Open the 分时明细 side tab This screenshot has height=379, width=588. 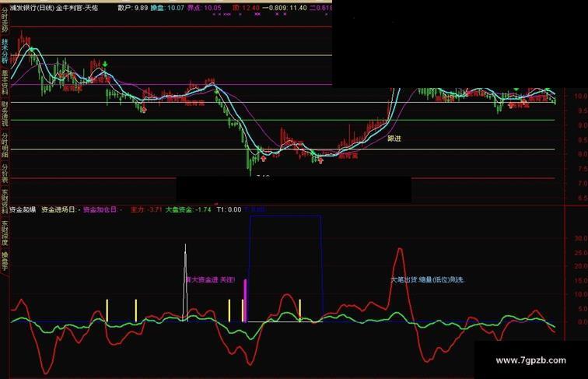coord(5,146)
